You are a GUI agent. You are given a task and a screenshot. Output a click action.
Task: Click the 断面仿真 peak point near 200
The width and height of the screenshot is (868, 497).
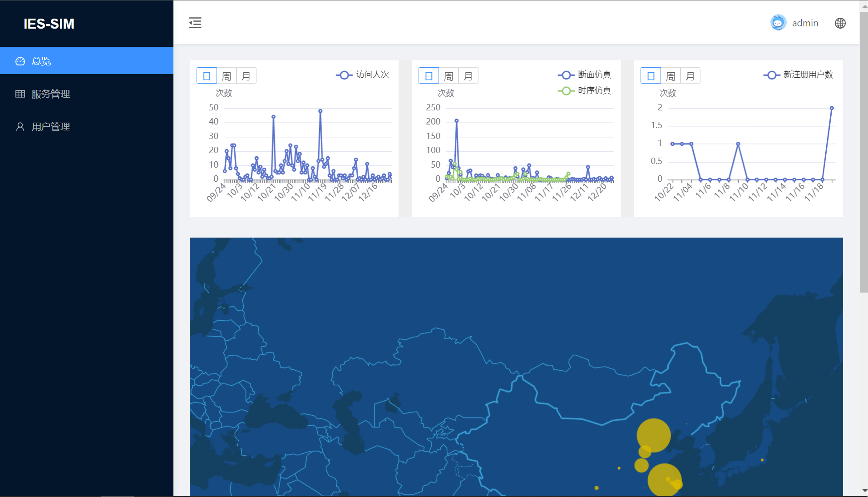pos(456,120)
